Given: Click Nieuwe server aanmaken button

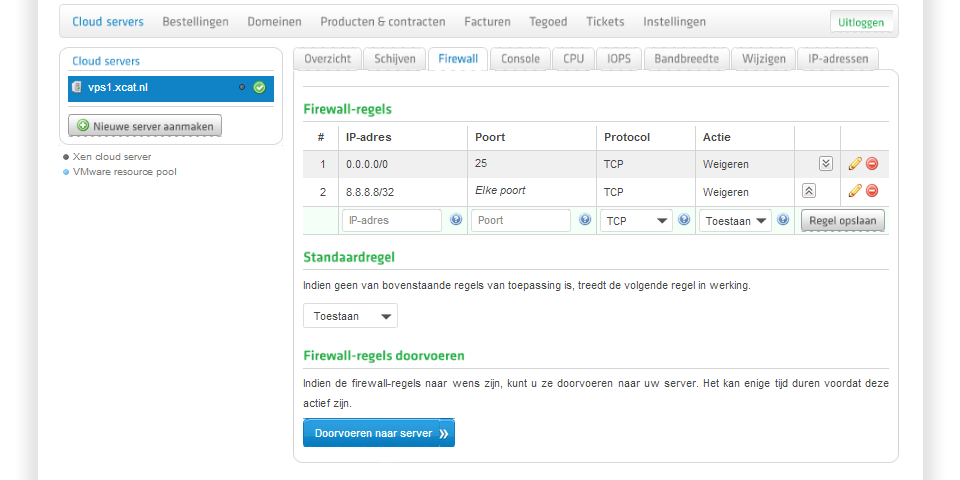Looking at the screenshot, I should [x=145, y=126].
